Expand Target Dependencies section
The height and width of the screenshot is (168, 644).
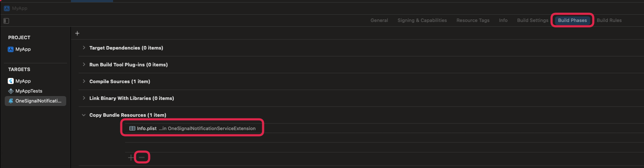pyautogui.click(x=84, y=48)
